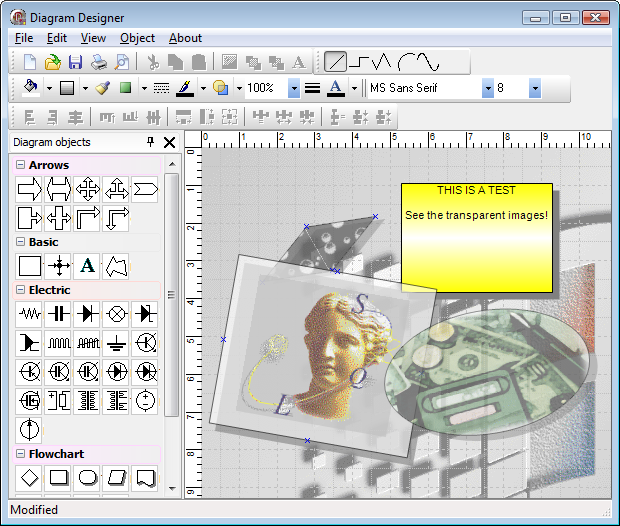This screenshot has height=526, width=620.
Task: Collapse the Electric category
Action: [x=20, y=290]
